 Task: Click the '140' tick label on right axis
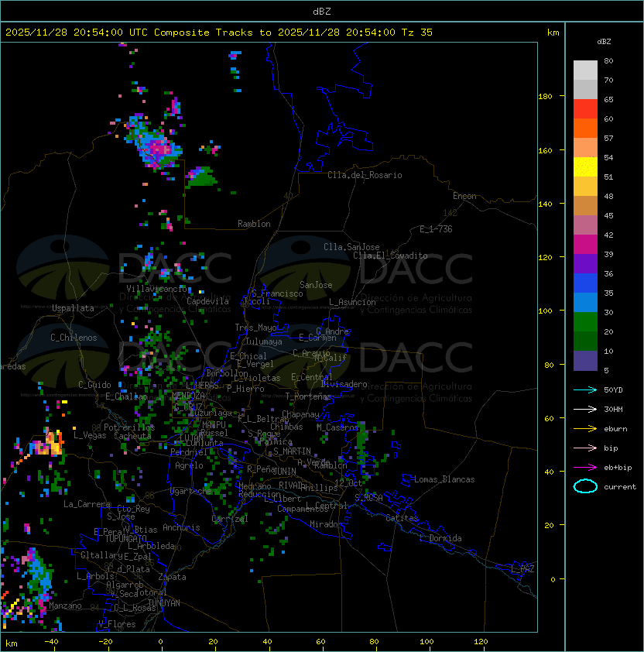click(x=545, y=204)
